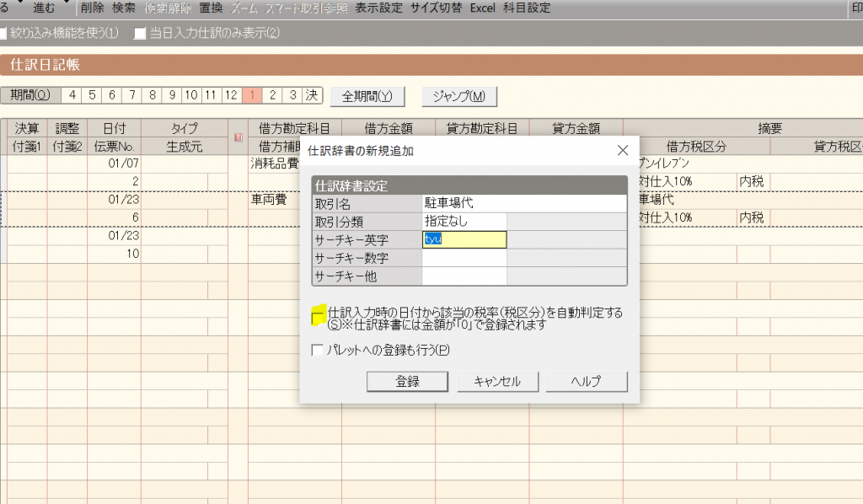Click the サーチキー英字 input field
This screenshot has width=863, height=504.
coord(464,239)
